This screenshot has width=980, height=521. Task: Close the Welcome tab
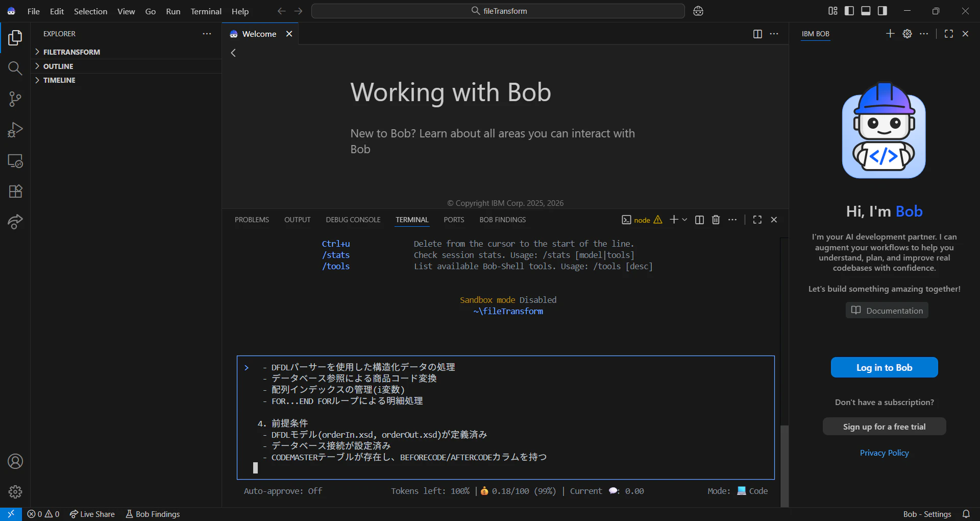(289, 34)
